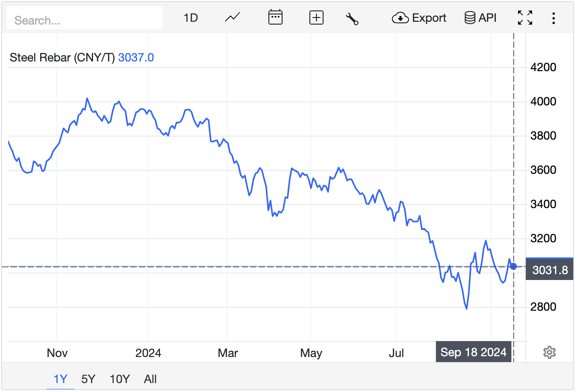
Task: Click the Steel Rebar series label
Action: [x=62, y=58]
